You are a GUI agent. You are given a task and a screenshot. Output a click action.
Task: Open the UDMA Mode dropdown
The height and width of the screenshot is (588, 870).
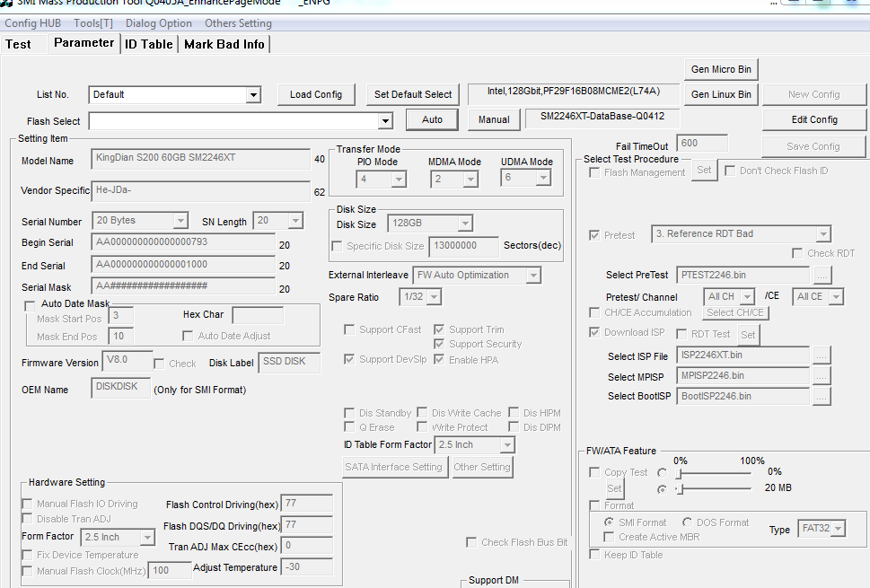coord(543,178)
